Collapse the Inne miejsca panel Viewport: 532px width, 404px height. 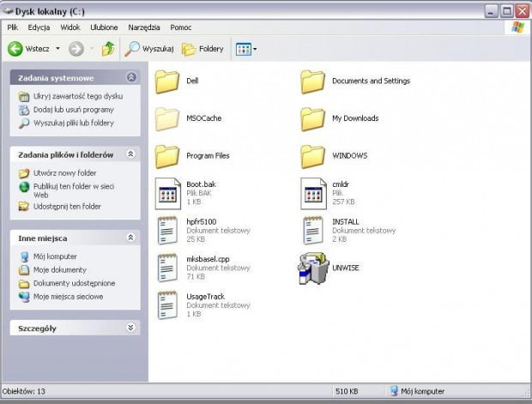[x=131, y=238]
